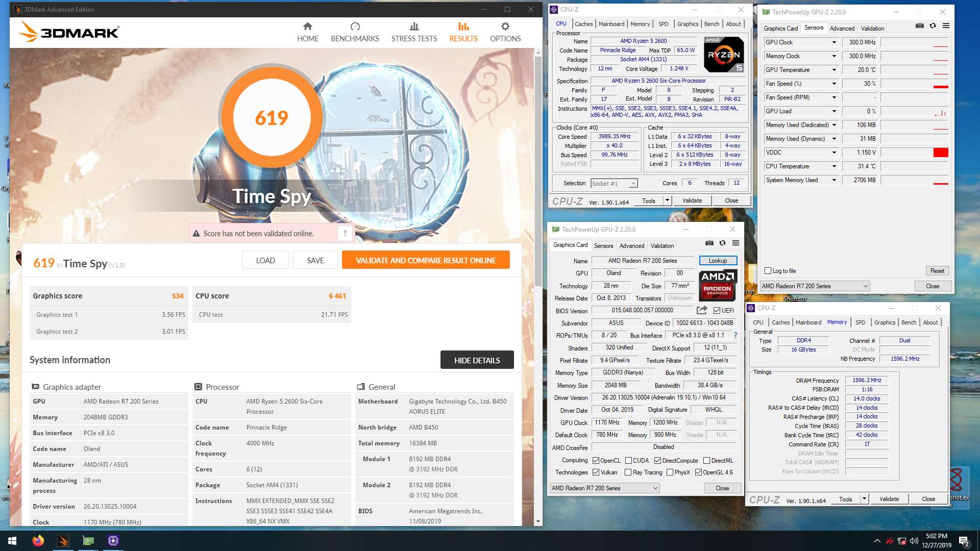This screenshot has height=551, width=980.
Task: Click the AMD Radeon graphics logo in GPU-Z
Action: point(718,284)
